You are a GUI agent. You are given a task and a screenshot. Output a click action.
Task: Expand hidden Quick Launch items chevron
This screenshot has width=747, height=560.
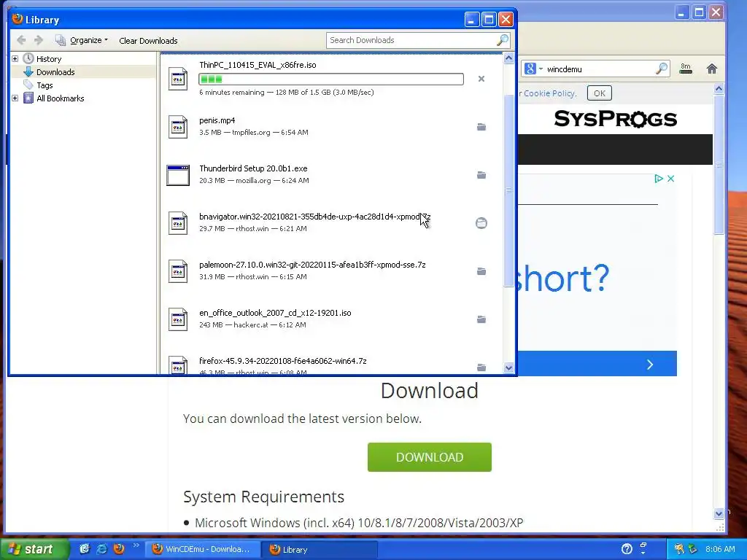click(136, 545)
